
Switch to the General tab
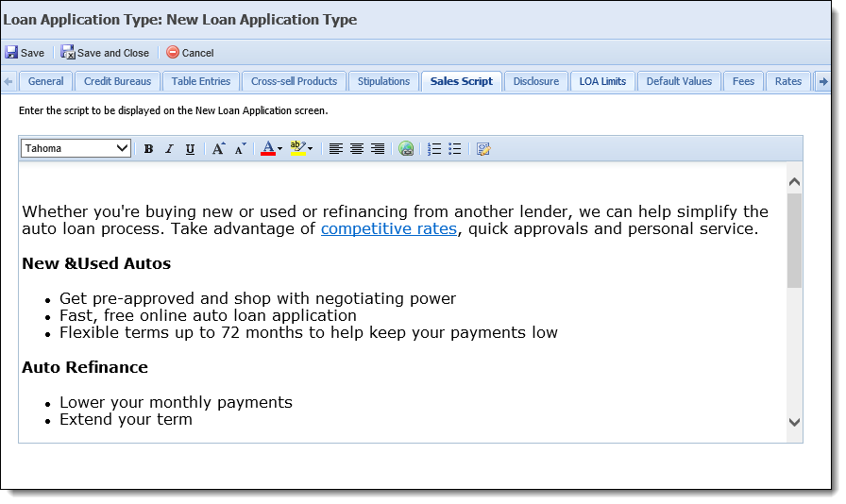pos(46,81)
